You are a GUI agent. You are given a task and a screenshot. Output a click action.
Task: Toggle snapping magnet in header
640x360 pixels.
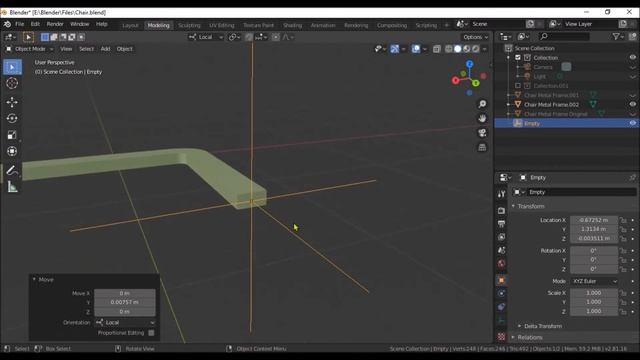coord(249,37)
